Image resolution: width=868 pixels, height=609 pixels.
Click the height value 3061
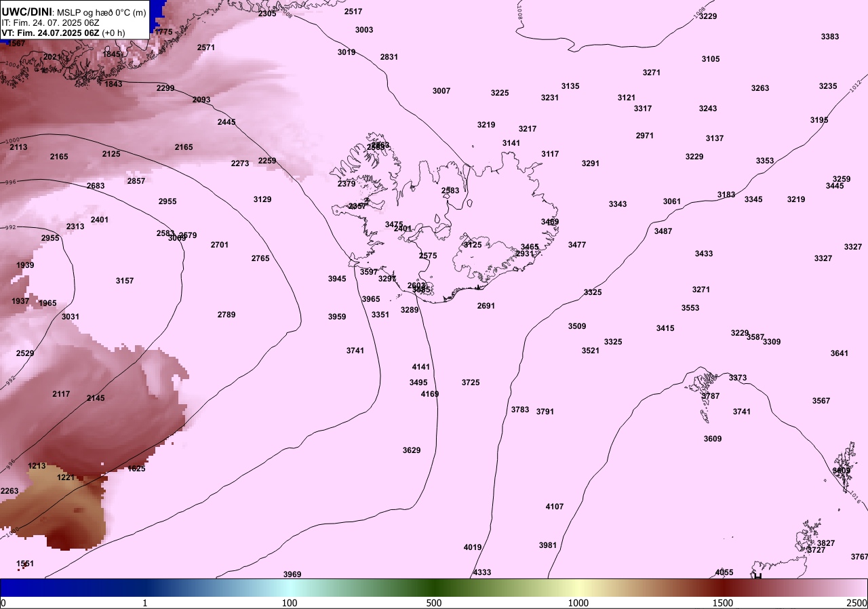tap(672, 201)
